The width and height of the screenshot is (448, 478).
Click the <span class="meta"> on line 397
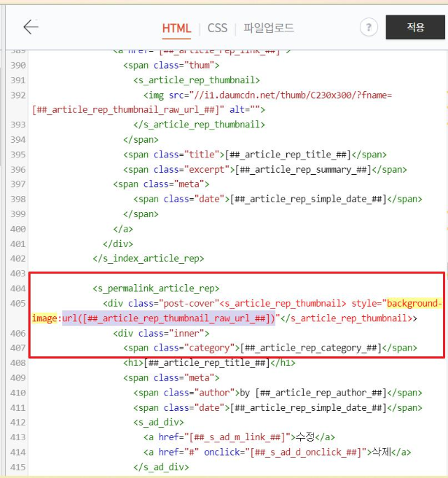161,184
